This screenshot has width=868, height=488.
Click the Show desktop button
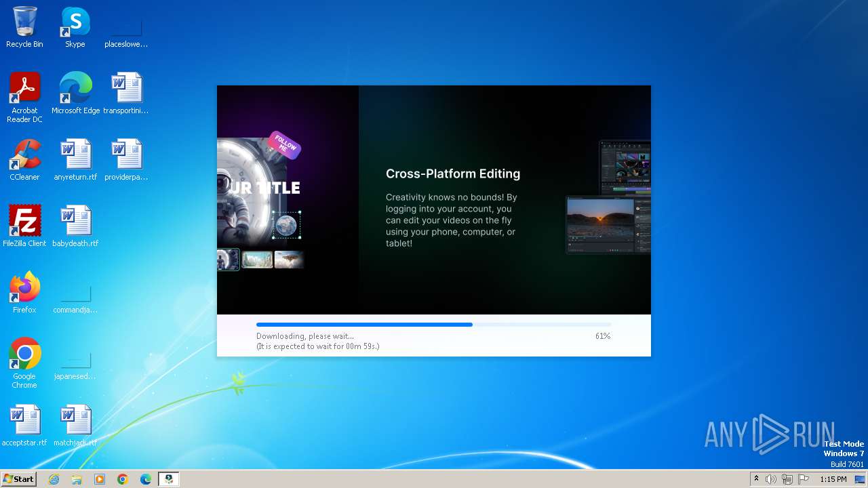click(860, 479)
